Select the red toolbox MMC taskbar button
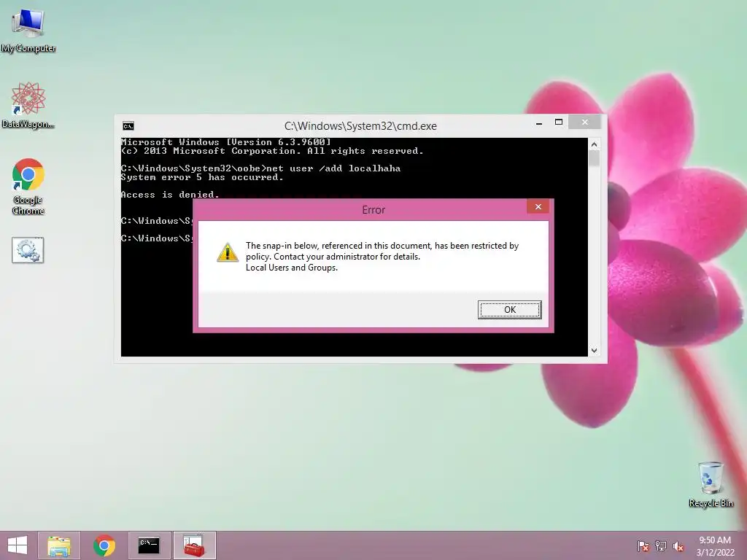 coord(194,545)
